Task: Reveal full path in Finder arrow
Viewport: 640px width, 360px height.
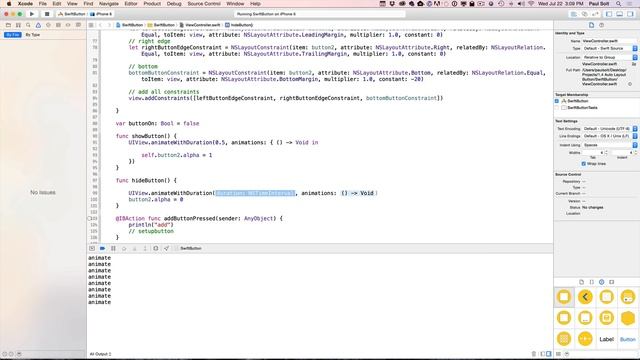Action: [630, 84]
